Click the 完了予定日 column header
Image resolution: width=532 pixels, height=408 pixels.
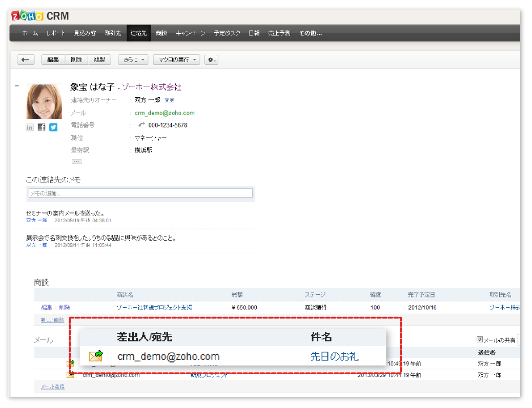[x=421, y=295]
